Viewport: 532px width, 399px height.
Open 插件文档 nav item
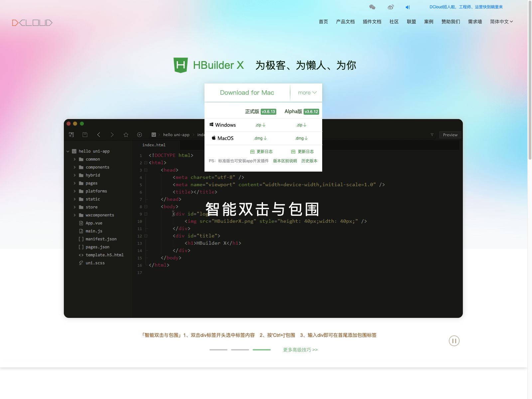point(372,22)
